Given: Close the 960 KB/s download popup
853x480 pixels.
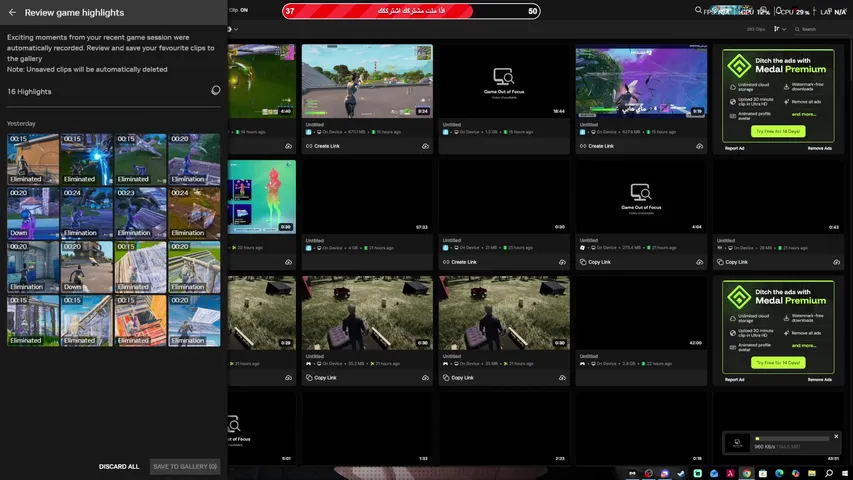Looking at the screenshot, I should pos(836,436).
